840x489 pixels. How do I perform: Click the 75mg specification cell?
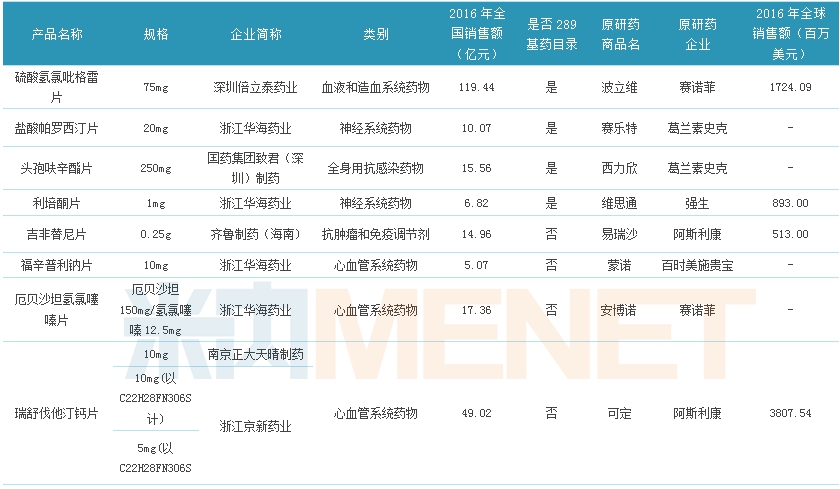156,87
